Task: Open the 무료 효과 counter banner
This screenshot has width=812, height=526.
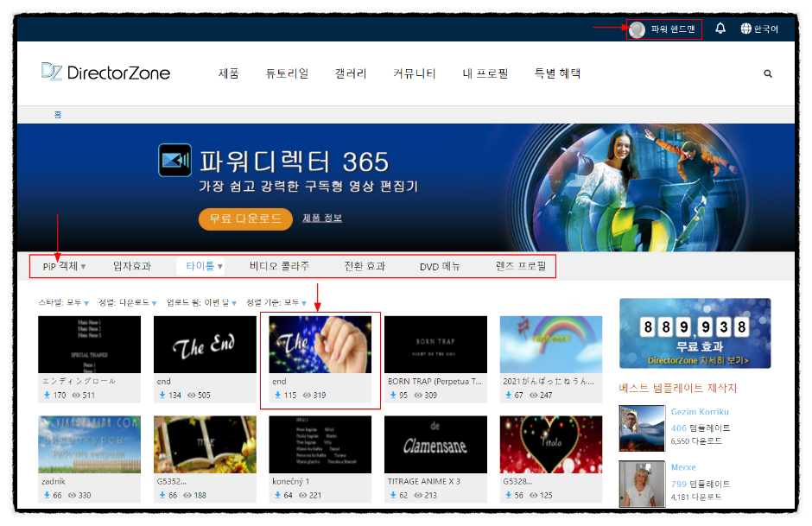Action: (x=695, y=333)
